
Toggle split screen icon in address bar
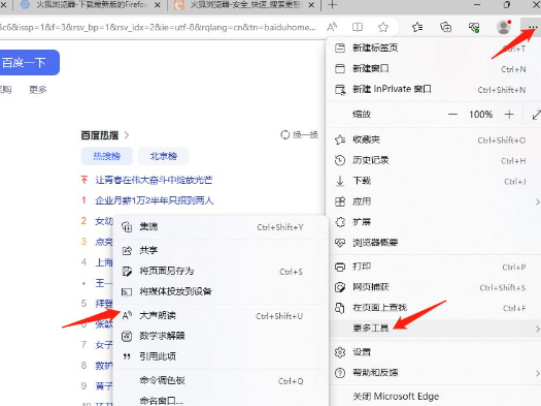(357, 27)
